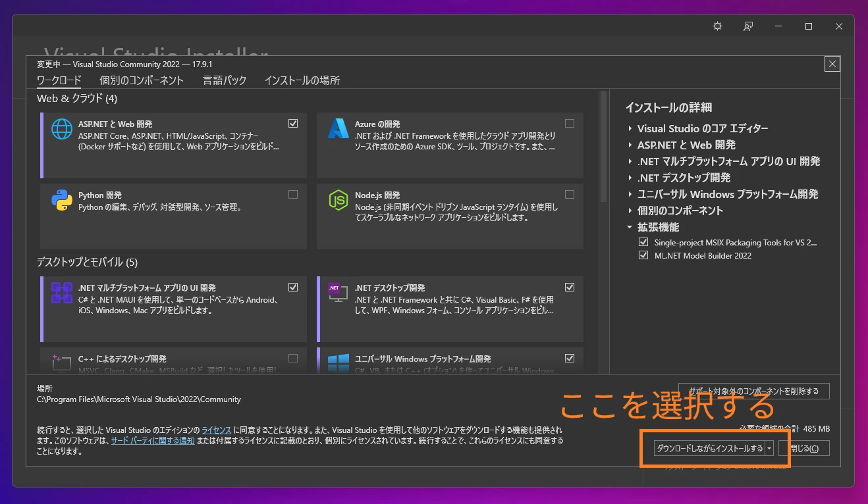Viewport: 868px width, 504px height.
Task: Check C++ によるデスクトップ開発 workload
Action: (293, 358)
